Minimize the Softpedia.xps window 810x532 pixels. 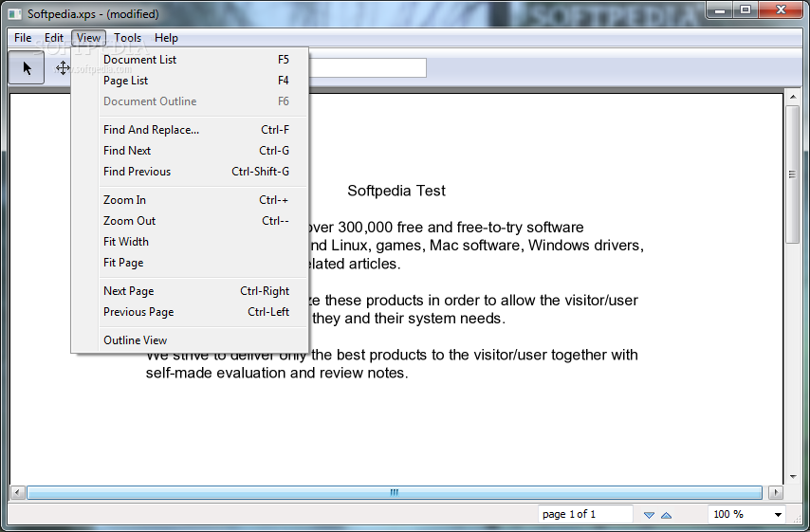coord(721,10)
